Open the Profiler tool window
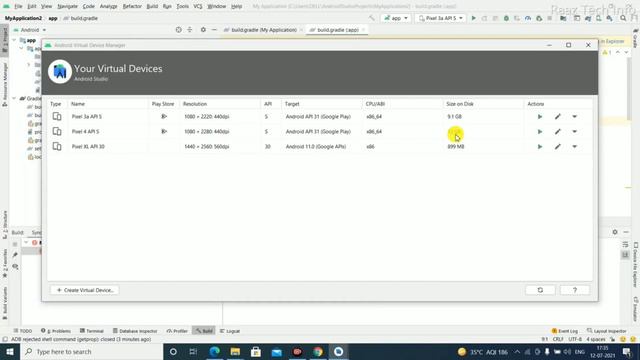Viewport: 640px width, 360px height. (177, 331)
